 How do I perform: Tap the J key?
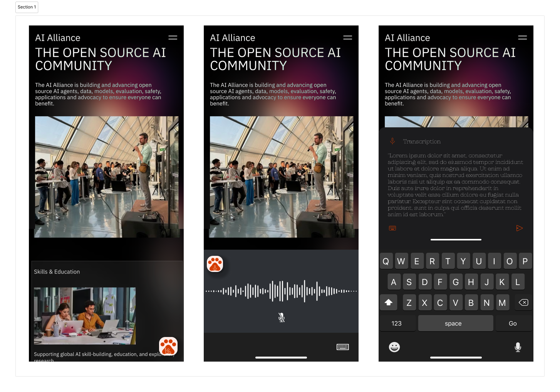(x=486, y=282)
